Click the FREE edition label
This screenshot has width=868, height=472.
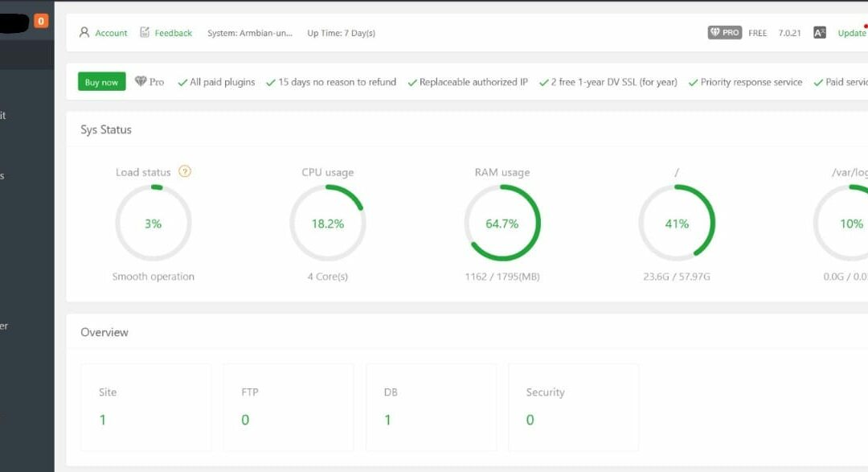pos(757,33)
